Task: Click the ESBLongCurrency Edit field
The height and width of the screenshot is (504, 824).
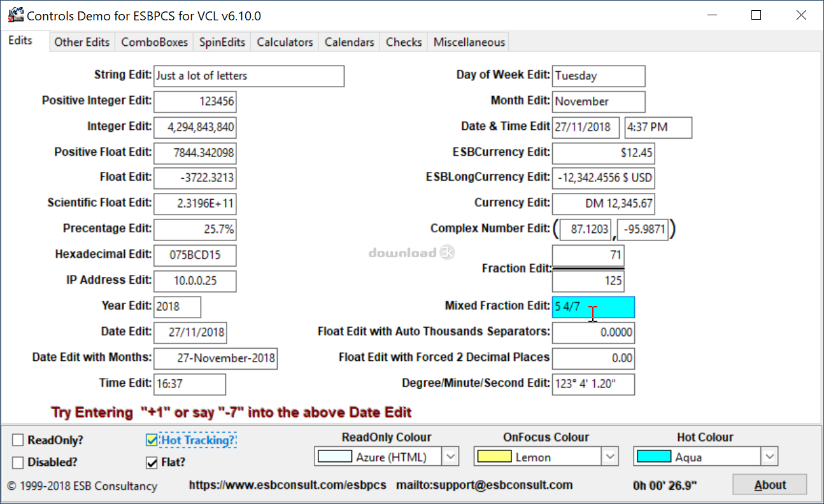Action: tap(603, 178)
